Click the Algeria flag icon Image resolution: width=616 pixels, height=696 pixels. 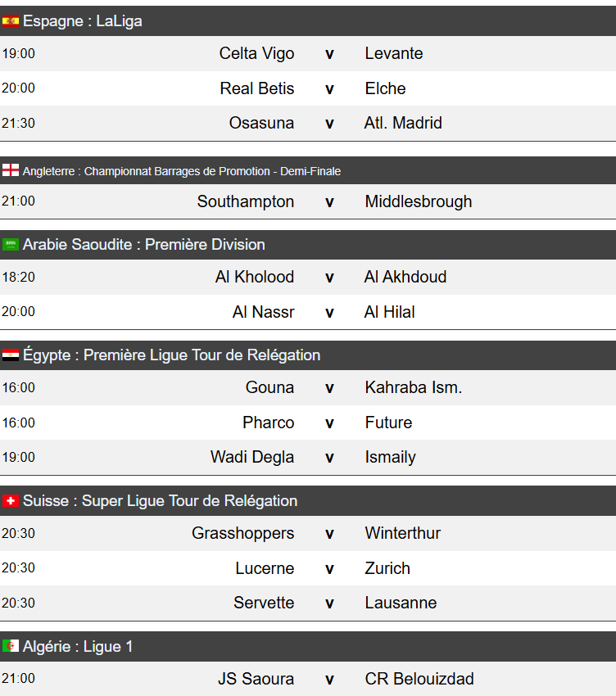[x=10, y=646]
